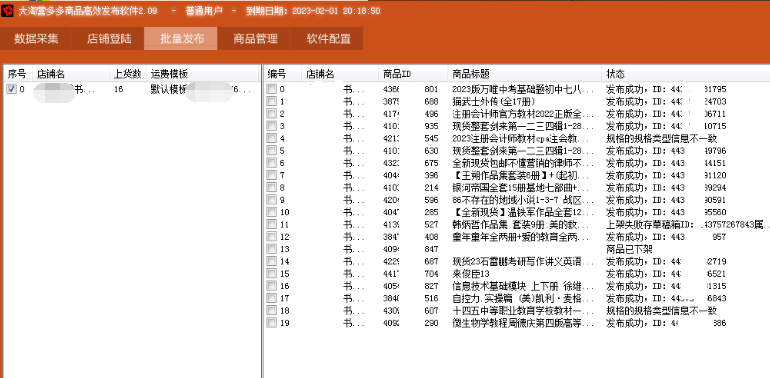Screen dimensions: 770x378
Task: Click the 编号 column header
Action: tap(282, 74)
